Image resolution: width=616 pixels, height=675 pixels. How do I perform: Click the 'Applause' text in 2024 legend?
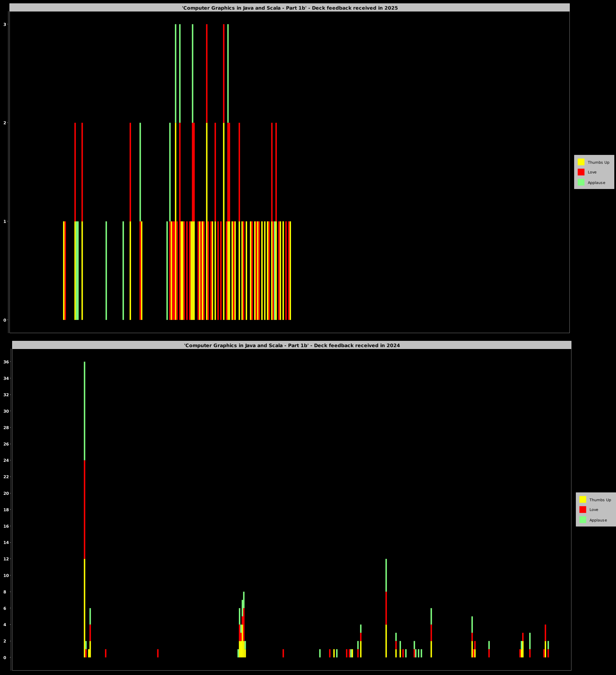pos(598,520)
